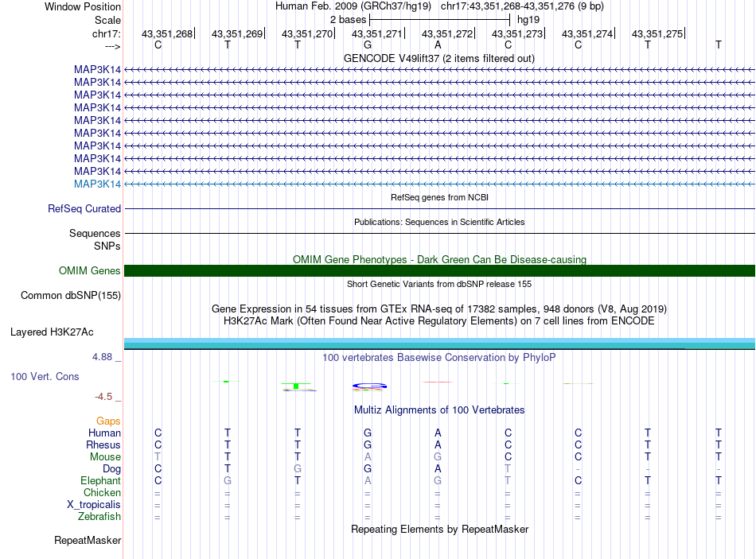The width and height of the screenshot is (756, 559).
Task: Select the light blue MAP3K14 transcript label
Action: pos(97,184)
